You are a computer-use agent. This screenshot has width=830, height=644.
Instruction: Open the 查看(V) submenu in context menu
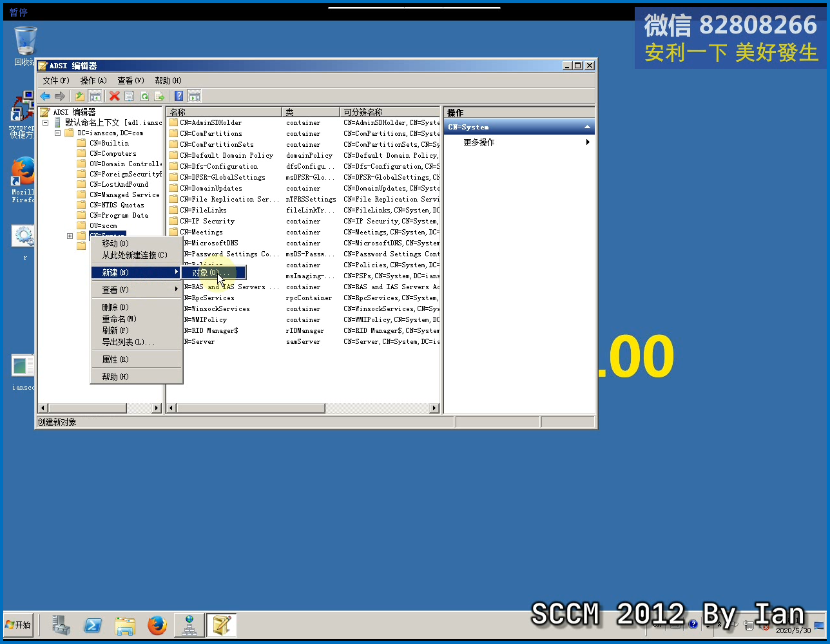tap(137, 290)
